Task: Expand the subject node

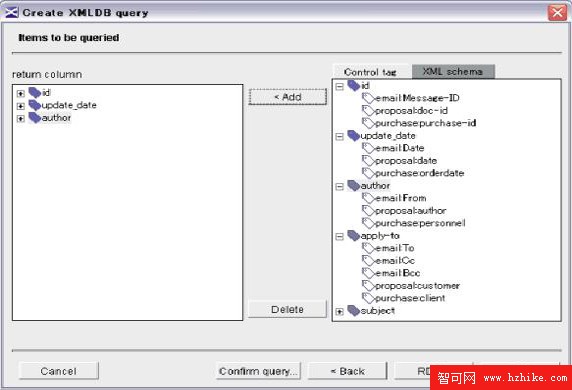Action: click(x=340, y=312)
